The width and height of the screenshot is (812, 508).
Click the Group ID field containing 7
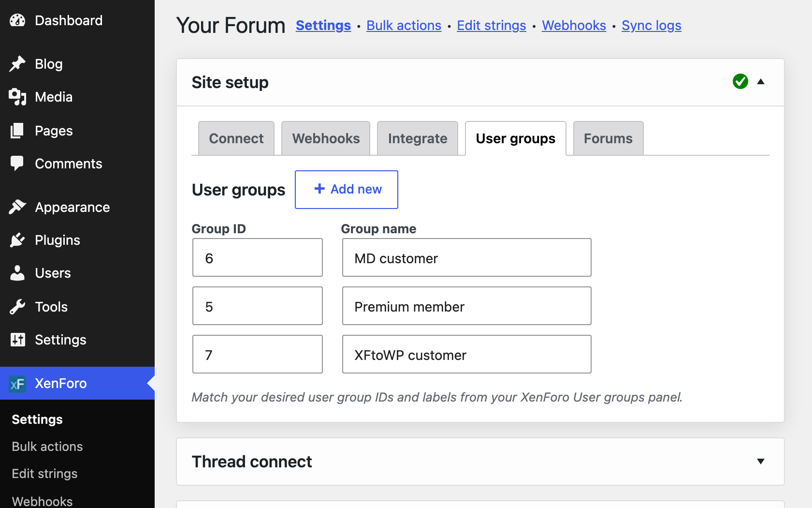point(258,354)
